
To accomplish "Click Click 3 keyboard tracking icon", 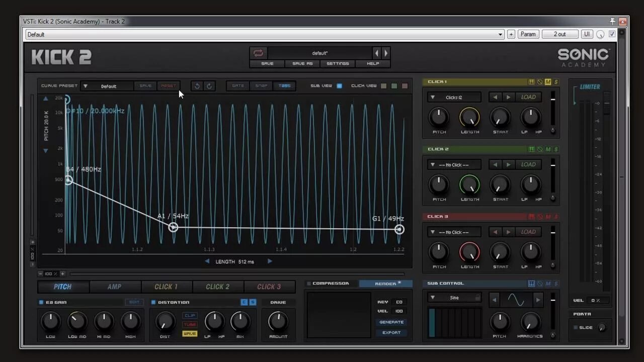I will 531,217.
